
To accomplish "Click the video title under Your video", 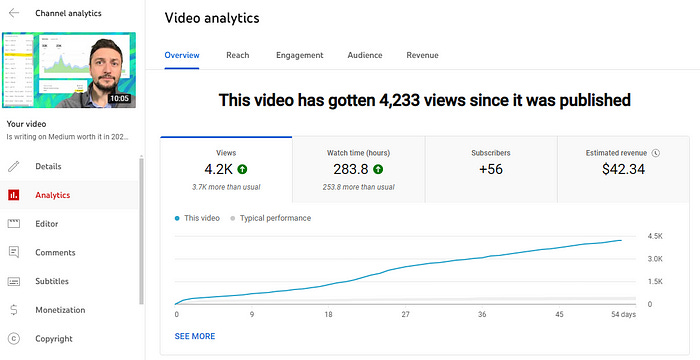I will pyautogui.click(x=67, y=137).
